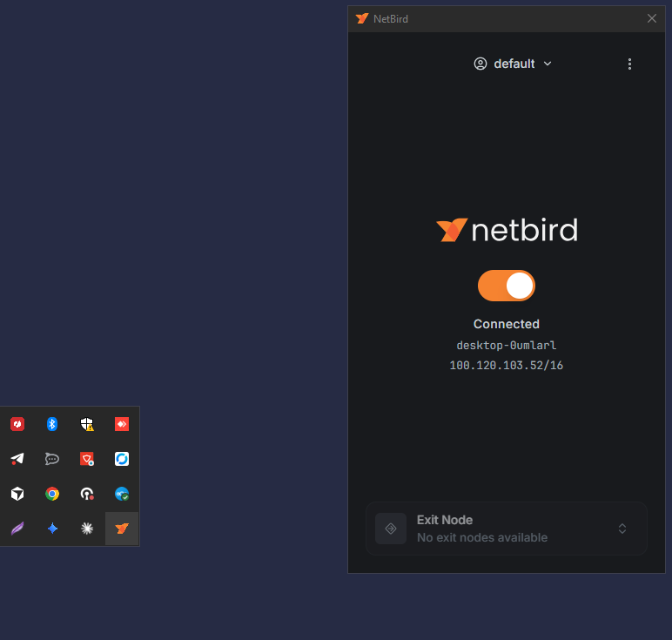Expand the Exit Node selector
The height and width of the screenshot is (640, 672).
[x=506, y=529]
